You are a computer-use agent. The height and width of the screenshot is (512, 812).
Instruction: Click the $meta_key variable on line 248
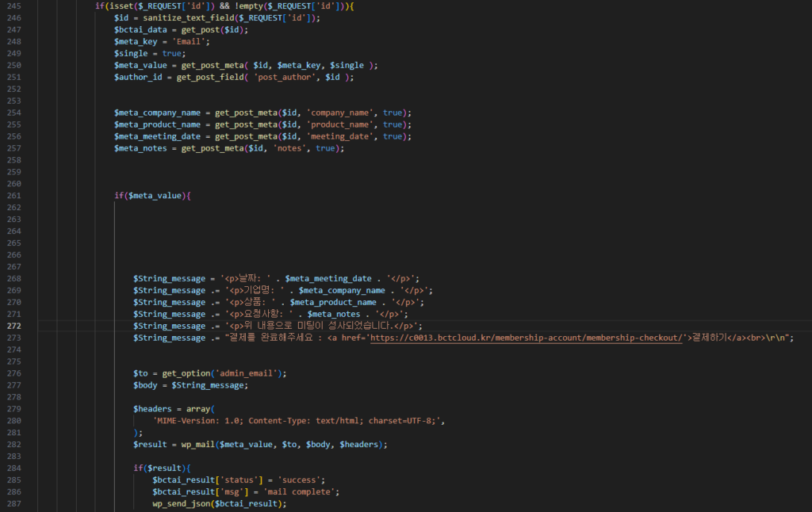click(135, 41)
